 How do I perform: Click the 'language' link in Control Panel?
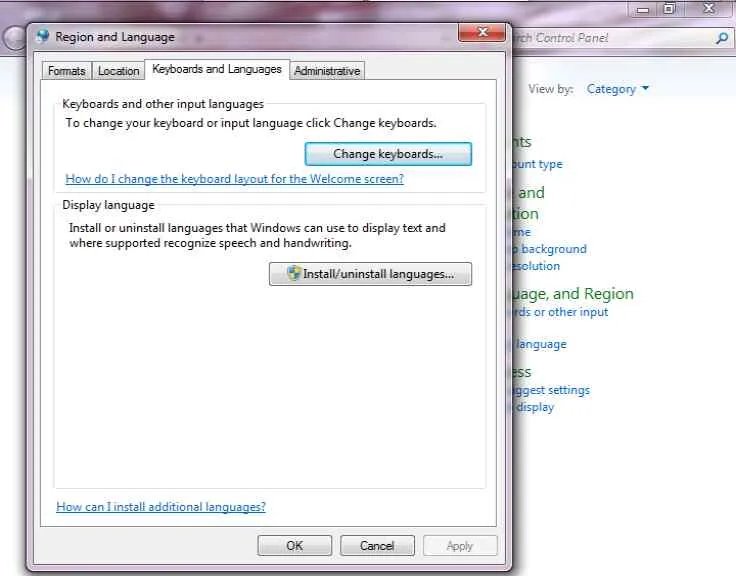pyautogui.click(x=541, y=345)
